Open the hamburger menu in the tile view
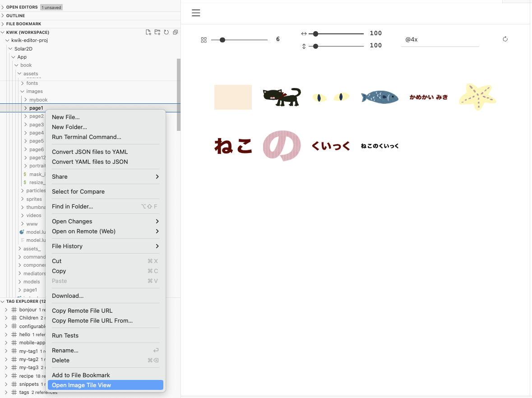The image size is (532, 398). coord(196,13)
